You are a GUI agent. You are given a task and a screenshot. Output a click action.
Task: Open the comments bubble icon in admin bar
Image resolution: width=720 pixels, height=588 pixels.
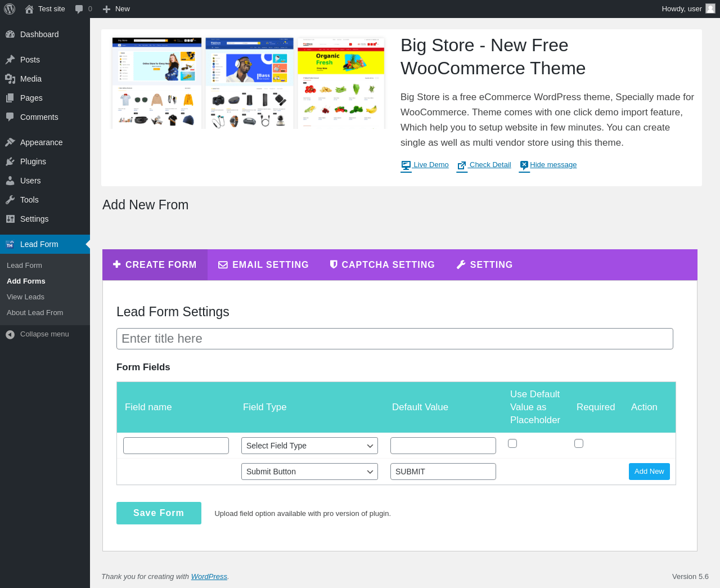[x=79, y=9]
